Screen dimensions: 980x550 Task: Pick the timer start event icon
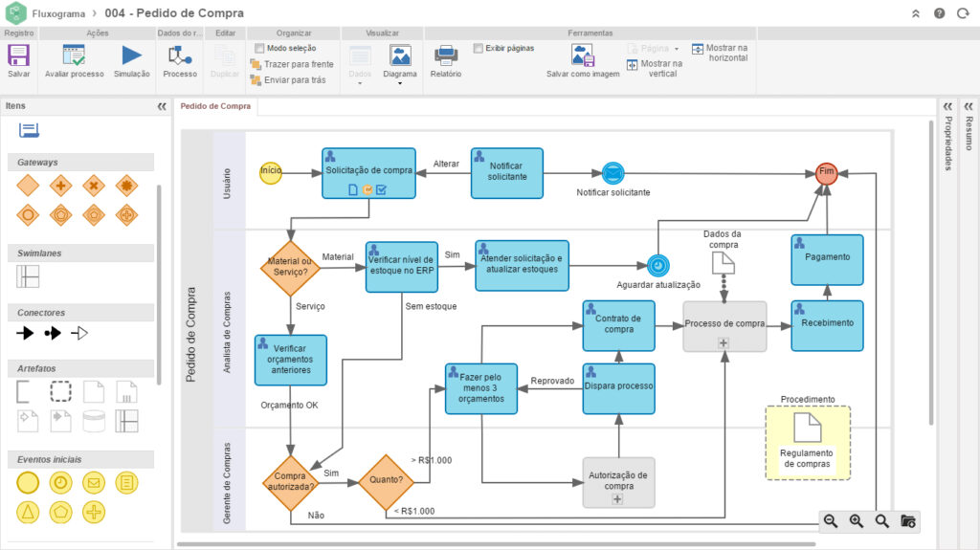pyautogui.click(x=60, y=482)
